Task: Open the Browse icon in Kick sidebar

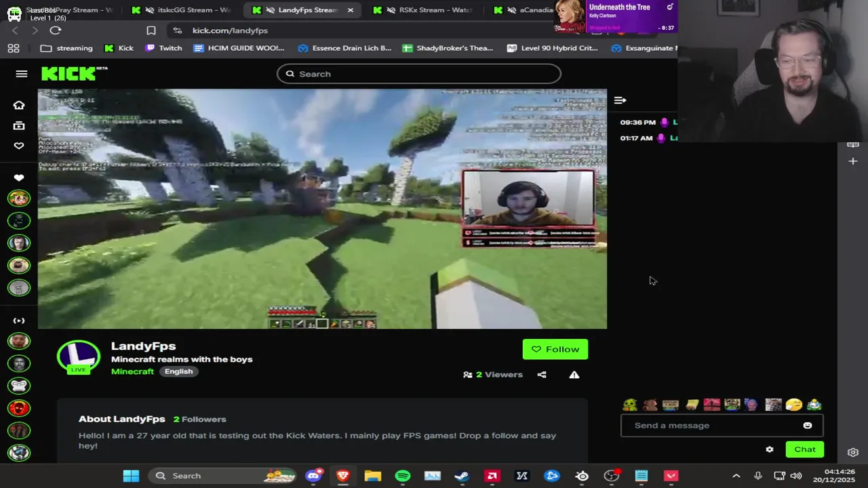Action: [x=19, y=125]
